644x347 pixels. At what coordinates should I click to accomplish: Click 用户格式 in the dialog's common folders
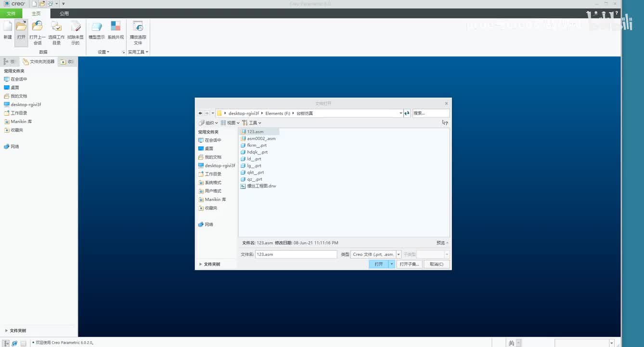coord(210,191)
